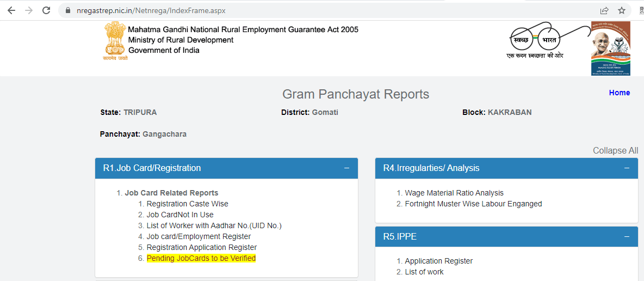Open List of Worker with Aadhar No. report
This screenshot has height=281, width=644.
214,225
